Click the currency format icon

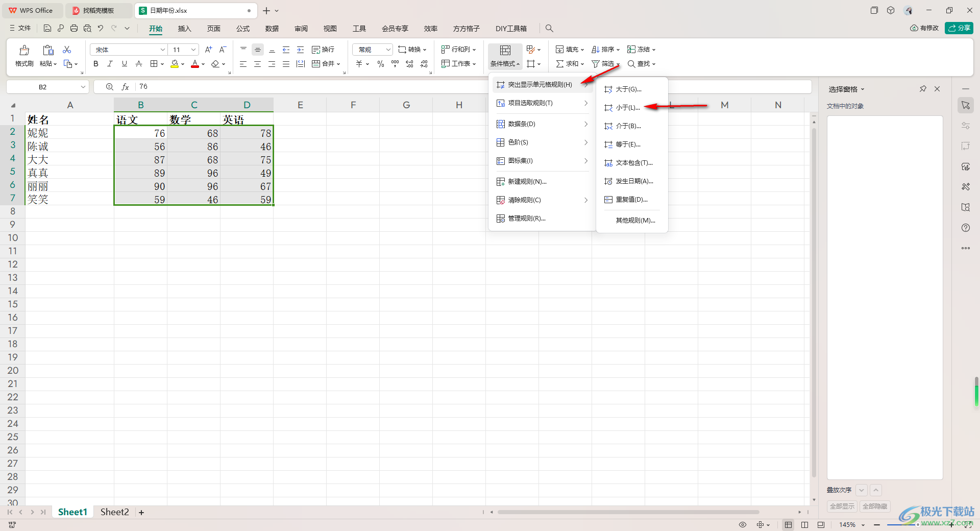point(359,64)
